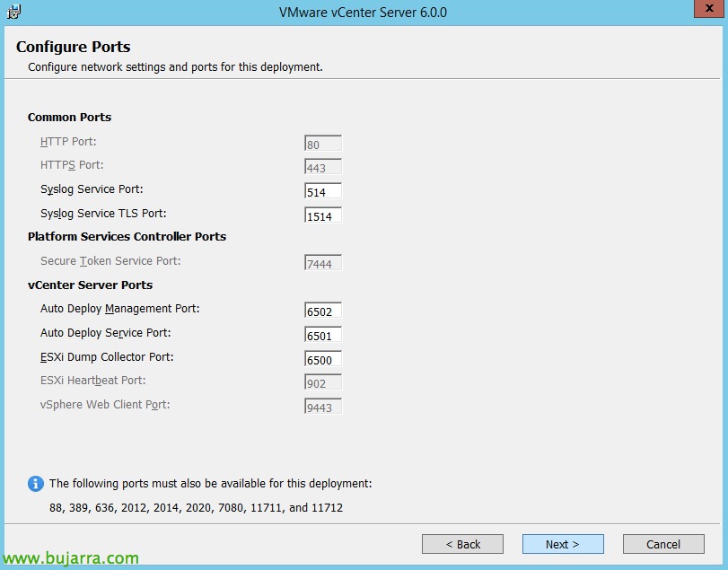Click the installer icon in title bar

(x=13, y=11)
